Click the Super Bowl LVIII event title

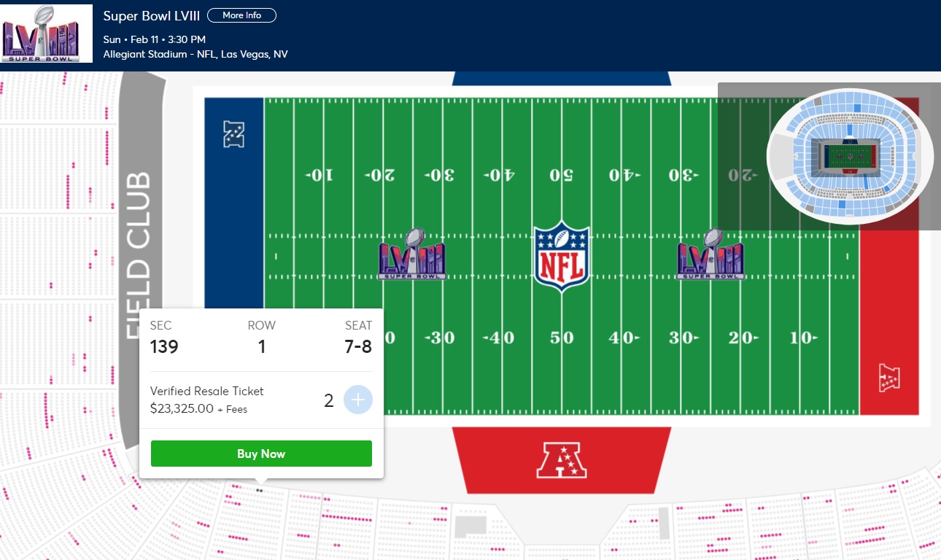coord(151,16)
